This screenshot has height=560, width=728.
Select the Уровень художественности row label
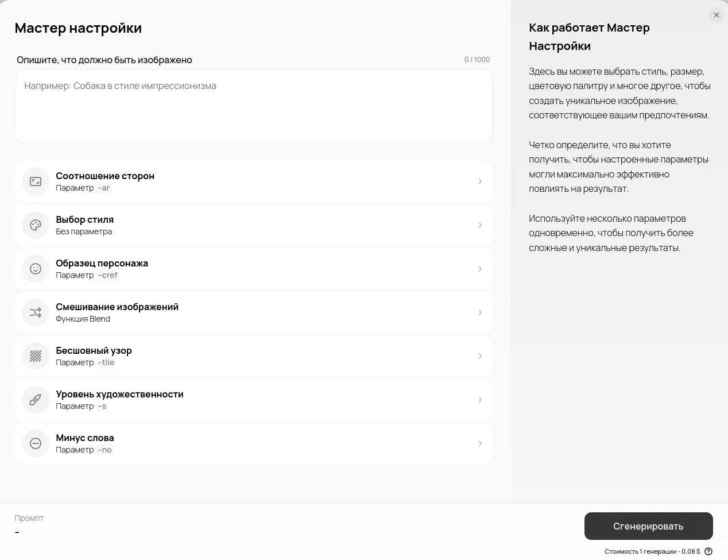click(x=119, y=394)
